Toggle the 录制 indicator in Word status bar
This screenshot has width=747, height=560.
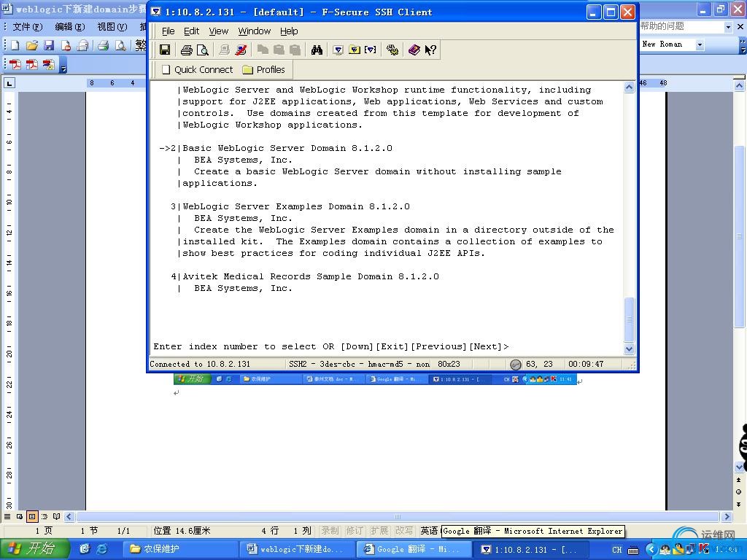(x=330, y=531)
